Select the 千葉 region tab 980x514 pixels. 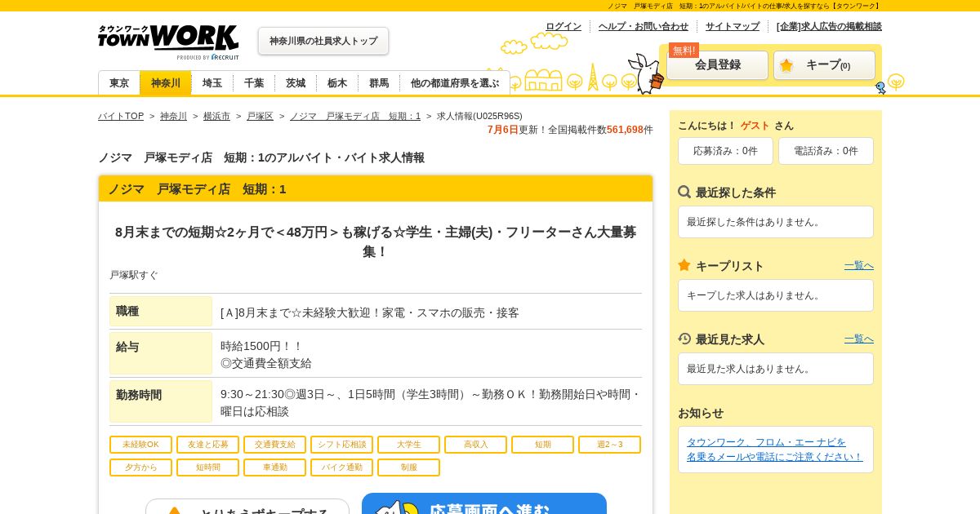pyautogui.click(x=254, y=83)
